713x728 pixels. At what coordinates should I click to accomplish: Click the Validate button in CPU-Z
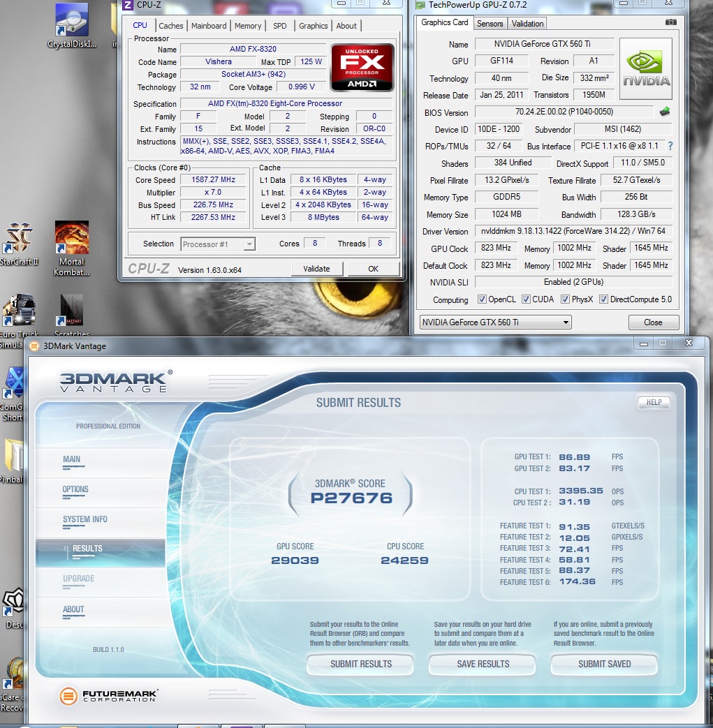pyautogui.click(x=316, y=269)
